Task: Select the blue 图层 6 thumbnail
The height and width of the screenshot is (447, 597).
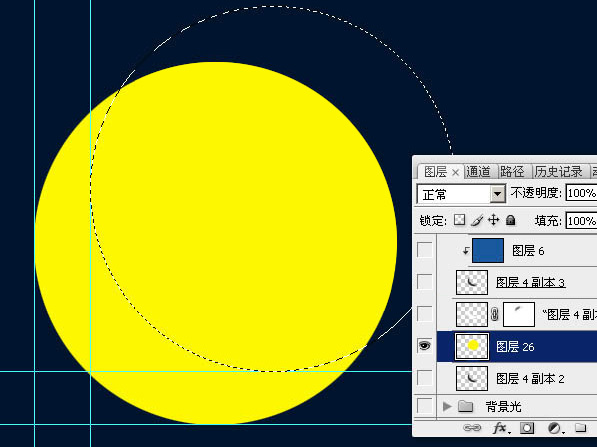Action: click(488, 251)
